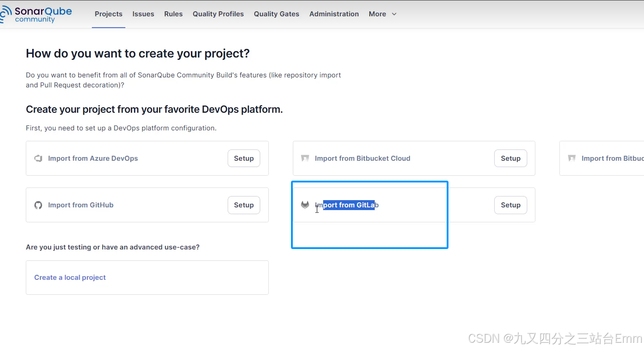
Task: Open the Rules page
Action: [173, 14]
